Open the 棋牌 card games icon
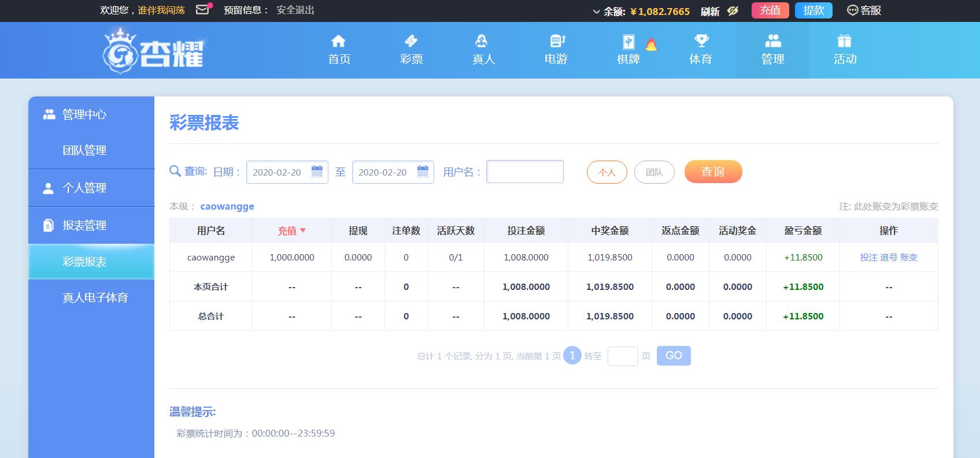Viewport: 980px width, 458px height. pos(628,42)
